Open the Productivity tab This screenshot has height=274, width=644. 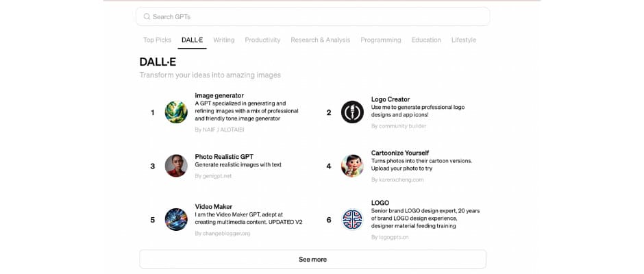pyautogui.click(x=262, y=40)
